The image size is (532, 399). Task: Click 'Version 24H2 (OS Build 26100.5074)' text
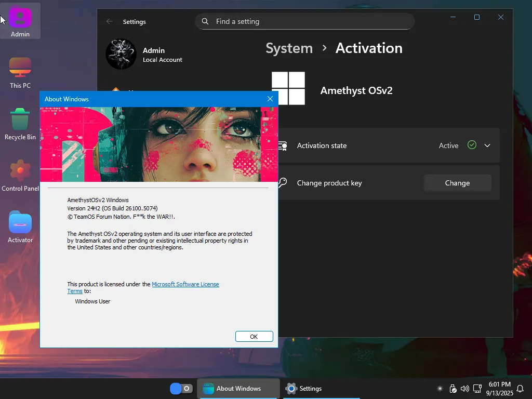click(112, 208)
